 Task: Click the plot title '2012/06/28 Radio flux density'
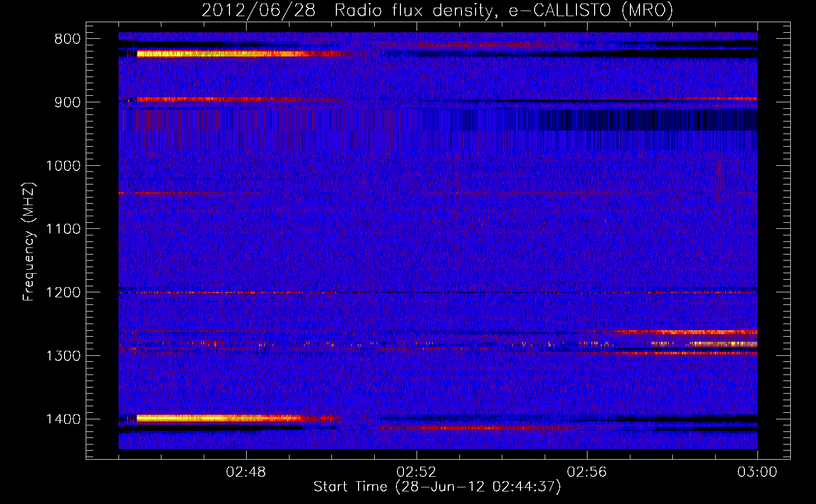click(437, 10)
